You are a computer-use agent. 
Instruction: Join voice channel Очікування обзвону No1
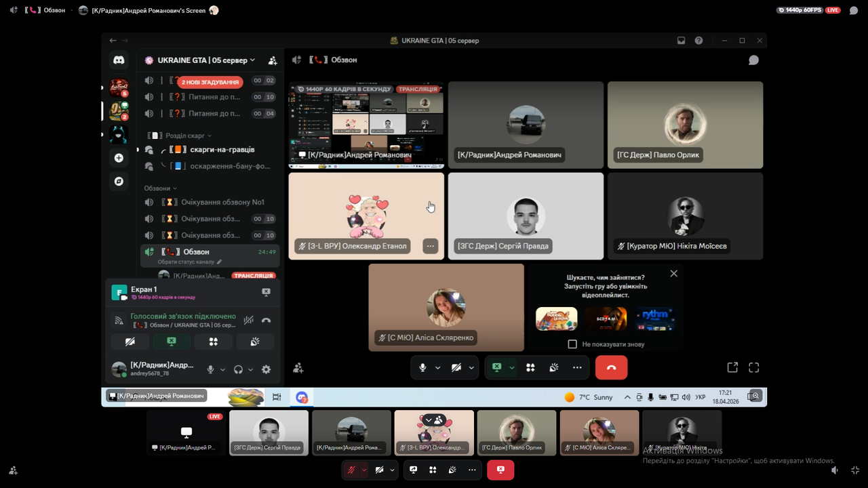(210, 202)
